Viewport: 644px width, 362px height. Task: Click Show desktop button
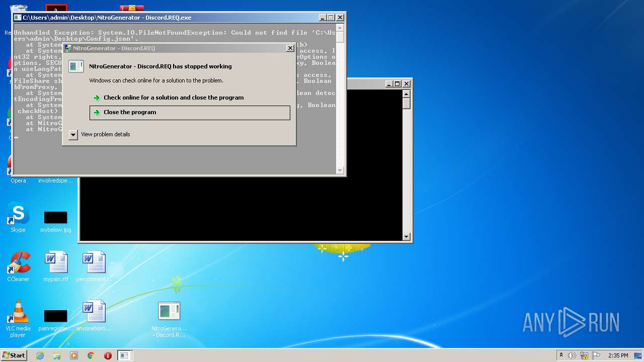(639, 355)
